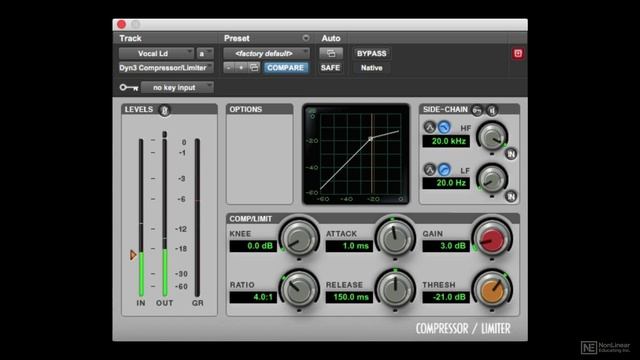This screenshot has height=360, width=640.
Task: Enable automation SAFE
Action: pyautogui.click(x=330, y=68)
